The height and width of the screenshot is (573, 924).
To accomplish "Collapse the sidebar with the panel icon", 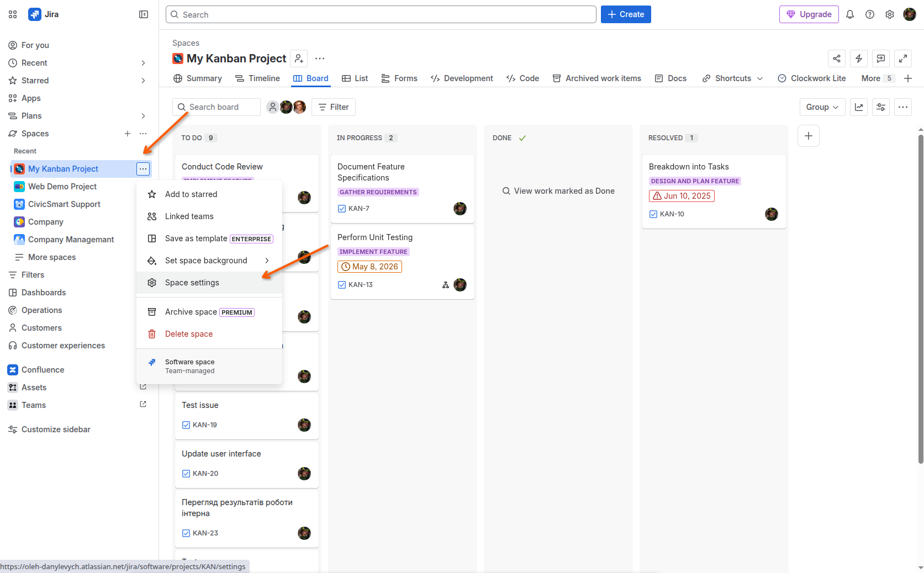I will (x=144, y=14).
